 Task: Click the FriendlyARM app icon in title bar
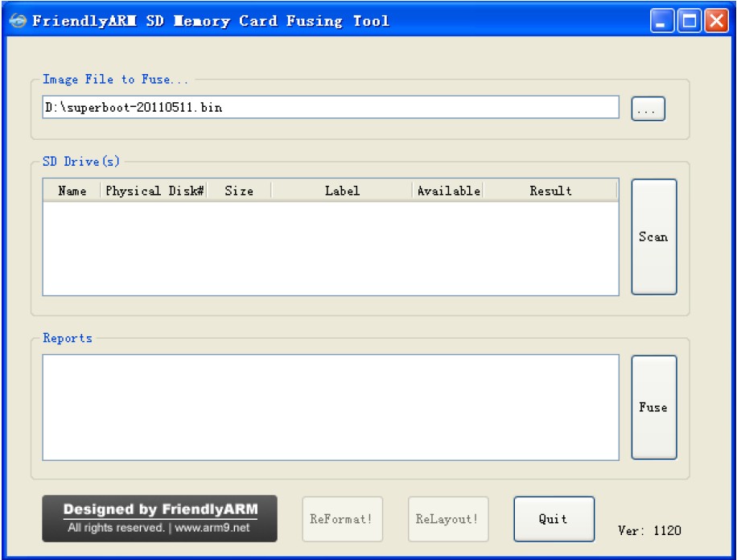pos(19,21)
